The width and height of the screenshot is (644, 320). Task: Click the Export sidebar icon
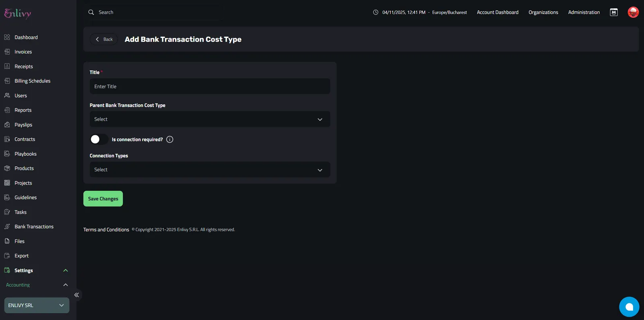pos(7,256)
